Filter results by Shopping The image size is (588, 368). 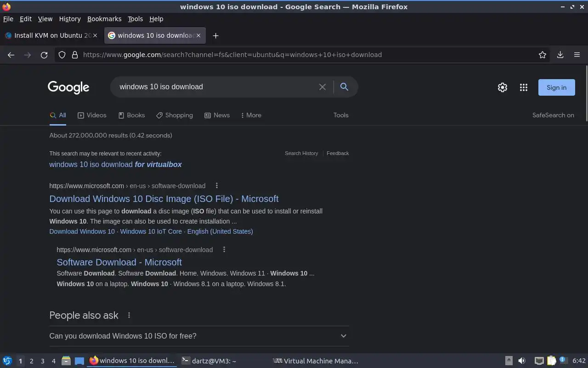(x=175, y=115)
